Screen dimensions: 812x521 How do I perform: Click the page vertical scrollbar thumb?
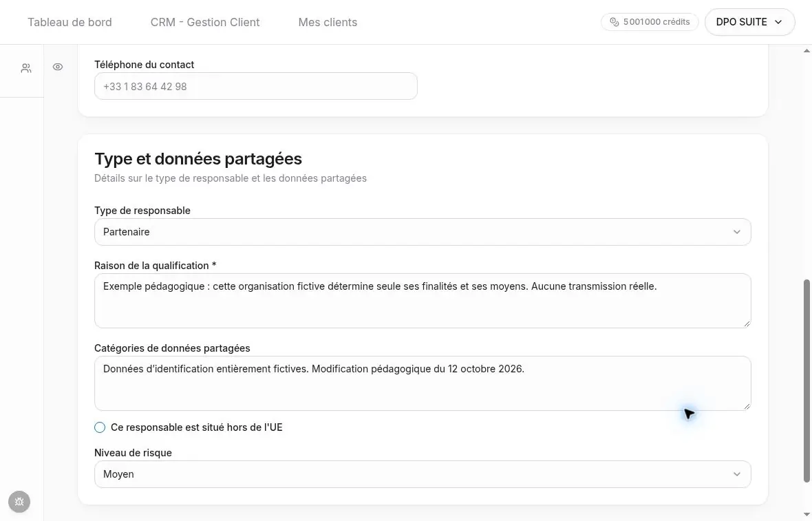[x=806, y=381]
